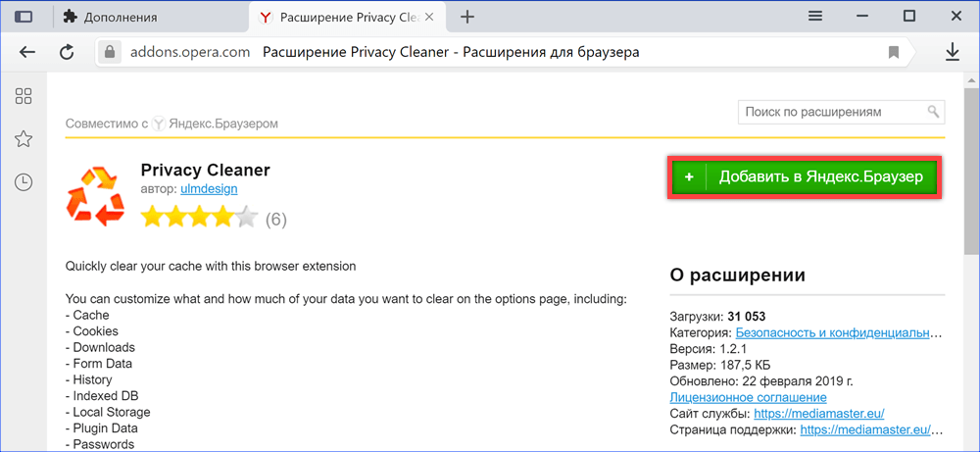Open Страница поддержки mediamaster.eu link

point(871,430)
